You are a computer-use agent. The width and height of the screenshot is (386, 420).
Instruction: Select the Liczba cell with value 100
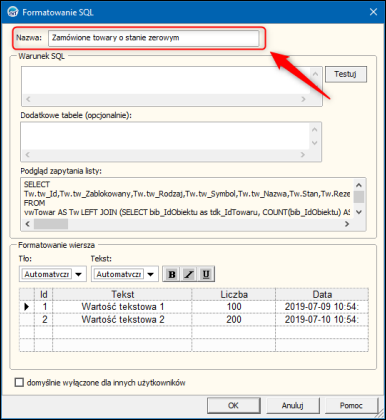[x=234, y=307]
